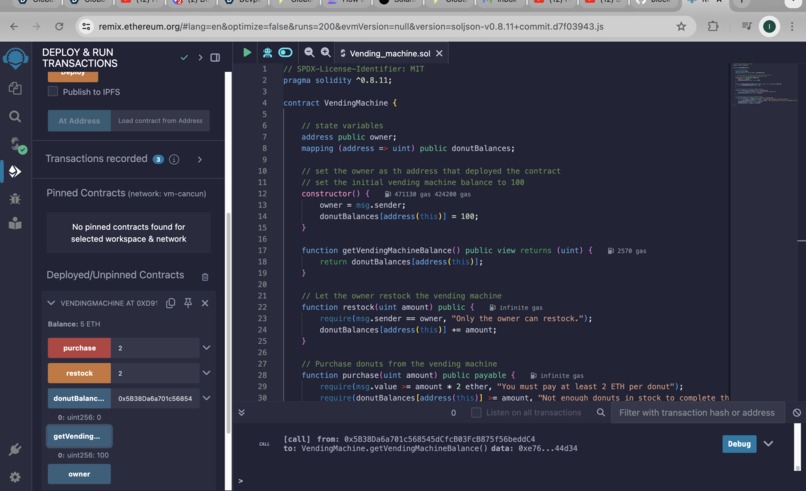Focus the purchase amount input

pyautogui.click(x=155, y=348)
